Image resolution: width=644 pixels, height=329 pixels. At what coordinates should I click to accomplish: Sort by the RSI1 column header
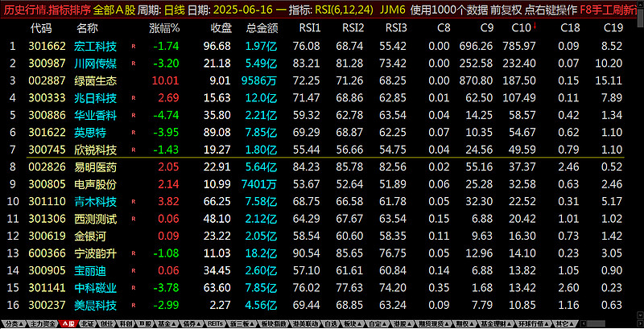(310, 28)
